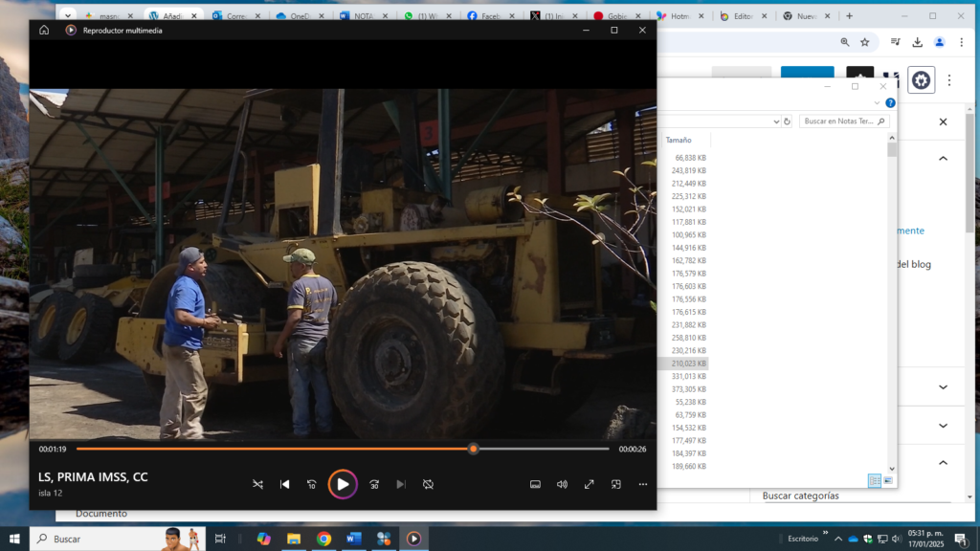Image resolution: width=980 pixels, height=551 pixels.
Task: Skip forward 30 seconds in video
Action: 374,484
